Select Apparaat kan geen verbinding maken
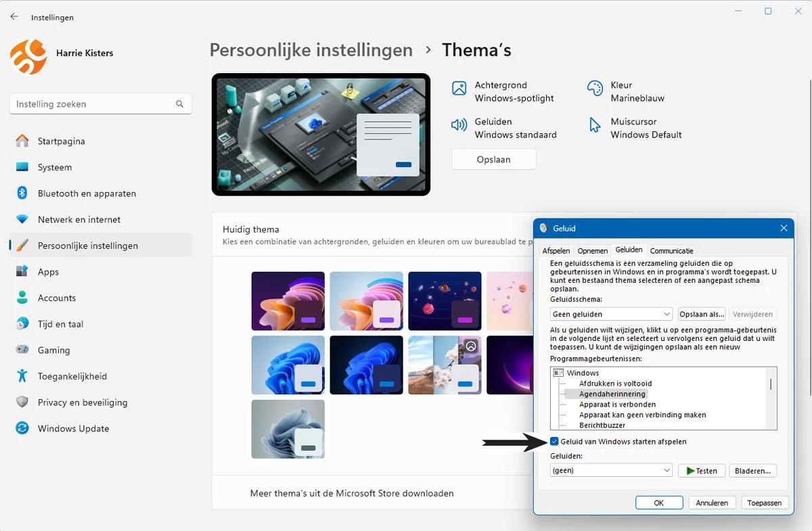This screenshot has width=812, height=531. (x=642, y=415)
